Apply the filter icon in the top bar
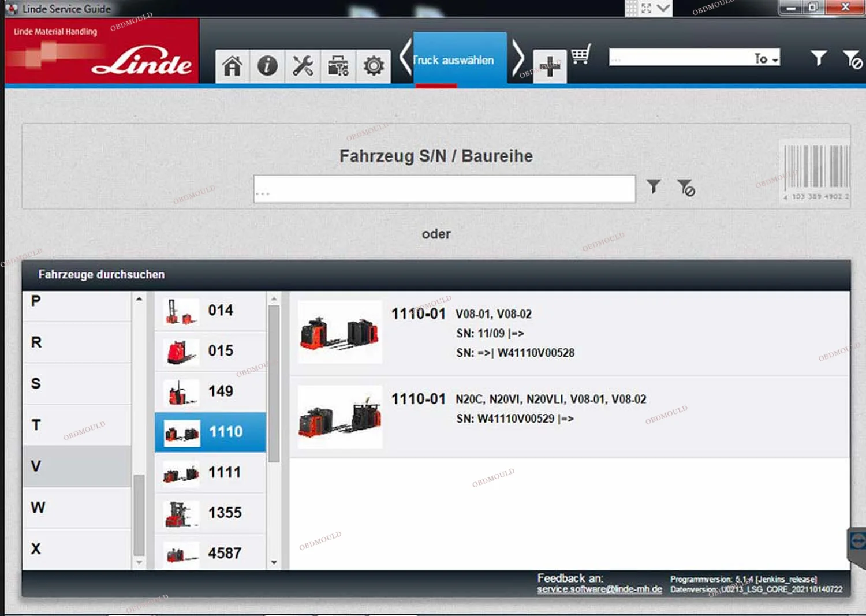Screen dimensions: 866x616 click(x=818, y=58)
